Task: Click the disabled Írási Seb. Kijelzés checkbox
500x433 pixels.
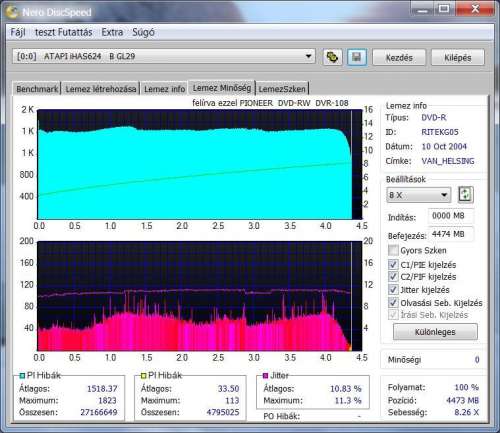Action: [x=393, y=314]
